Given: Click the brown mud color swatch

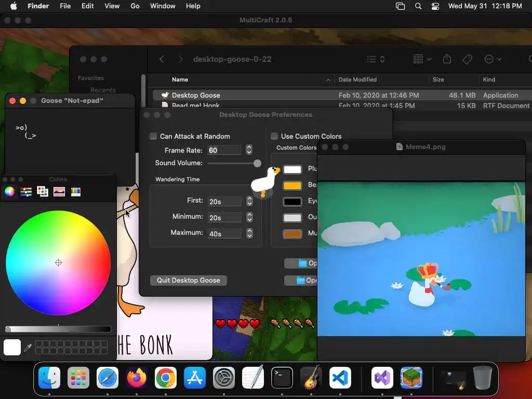Looking at the screenshot, I should [292, 234].
